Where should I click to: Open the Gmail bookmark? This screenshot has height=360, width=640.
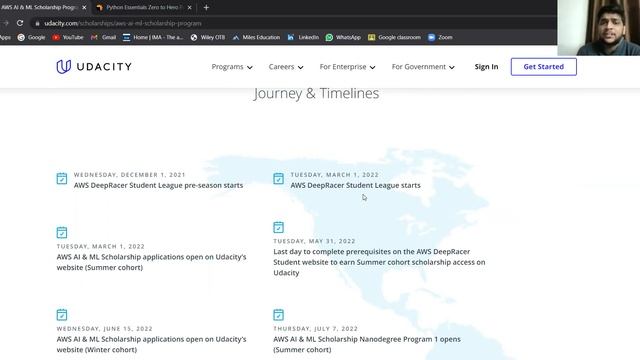point(104,37)
